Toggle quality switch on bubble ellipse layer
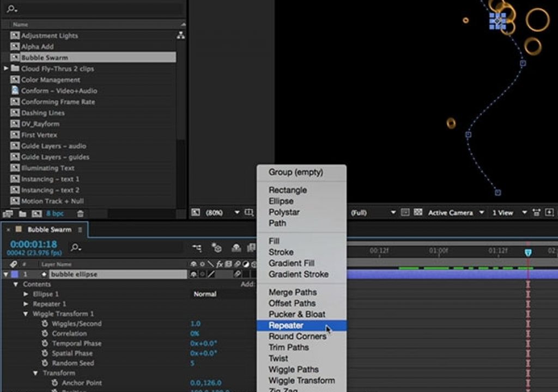Viewport: 558px width, 392px height. pos(211,274)
